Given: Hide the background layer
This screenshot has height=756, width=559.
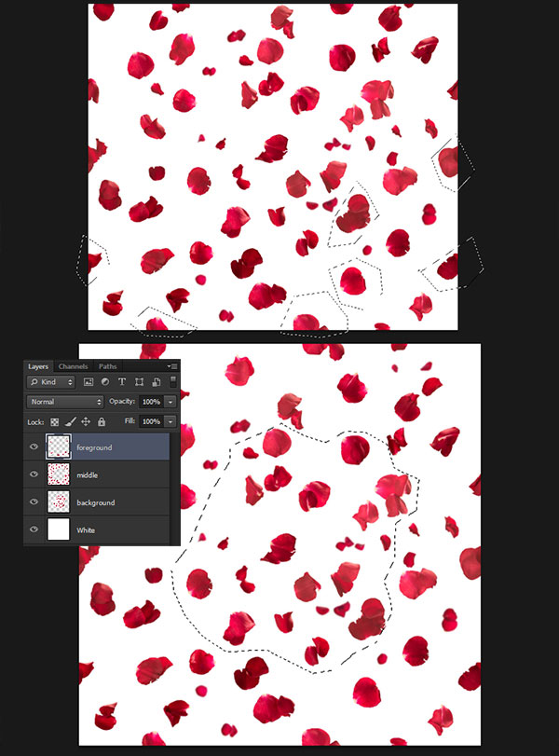Looking at the screenshot, I should coord(34,502).
